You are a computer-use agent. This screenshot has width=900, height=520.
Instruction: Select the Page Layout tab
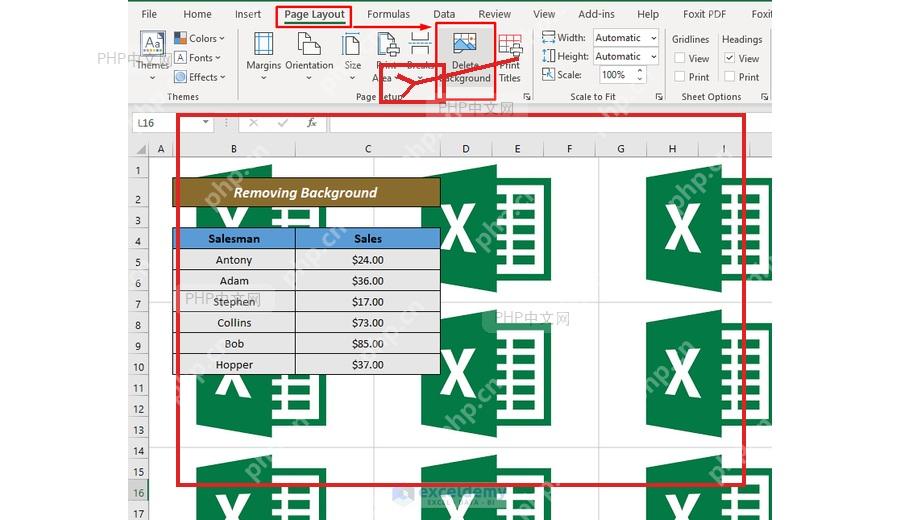[314, 15]
